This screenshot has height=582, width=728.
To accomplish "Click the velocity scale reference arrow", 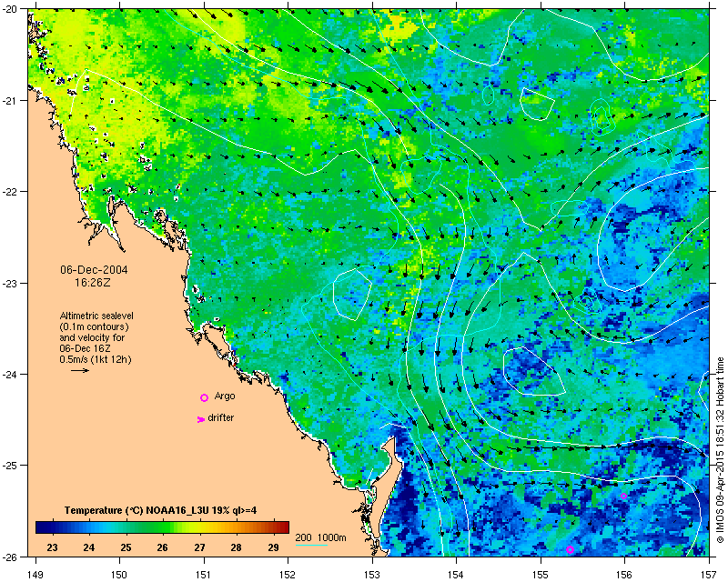I will 80,370.
